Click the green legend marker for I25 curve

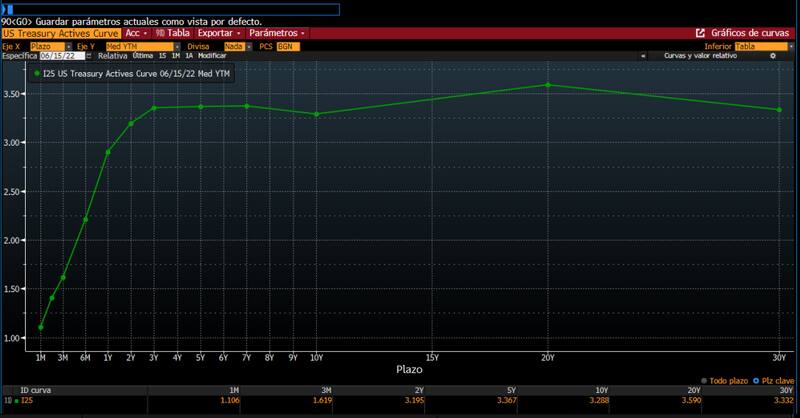36,73
